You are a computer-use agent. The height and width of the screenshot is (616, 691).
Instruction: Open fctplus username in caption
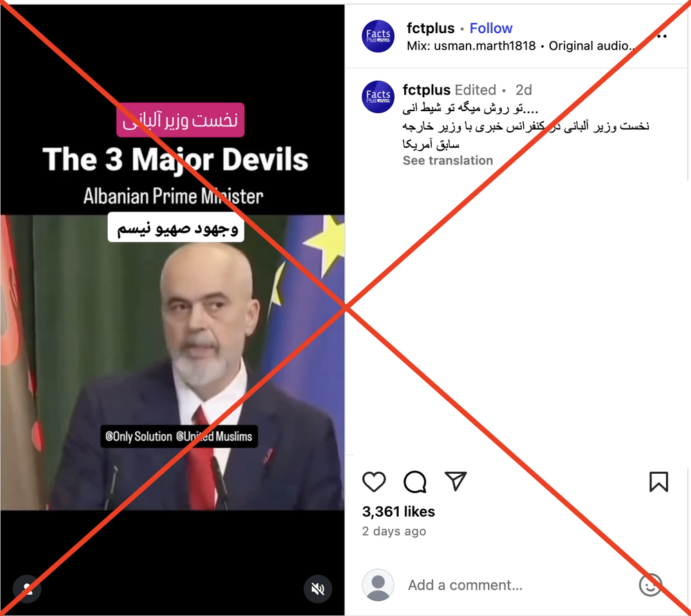(x=426, y=90)
